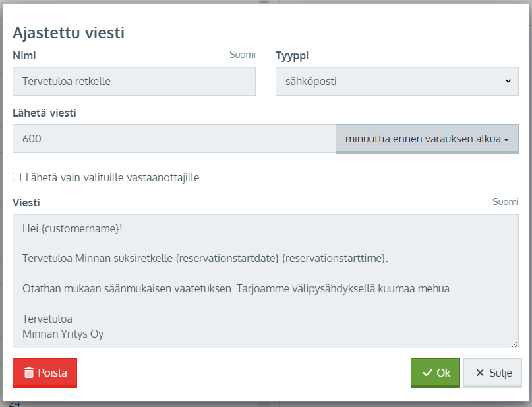
Task: Click into the field showing 600
Action: [174, 139]
